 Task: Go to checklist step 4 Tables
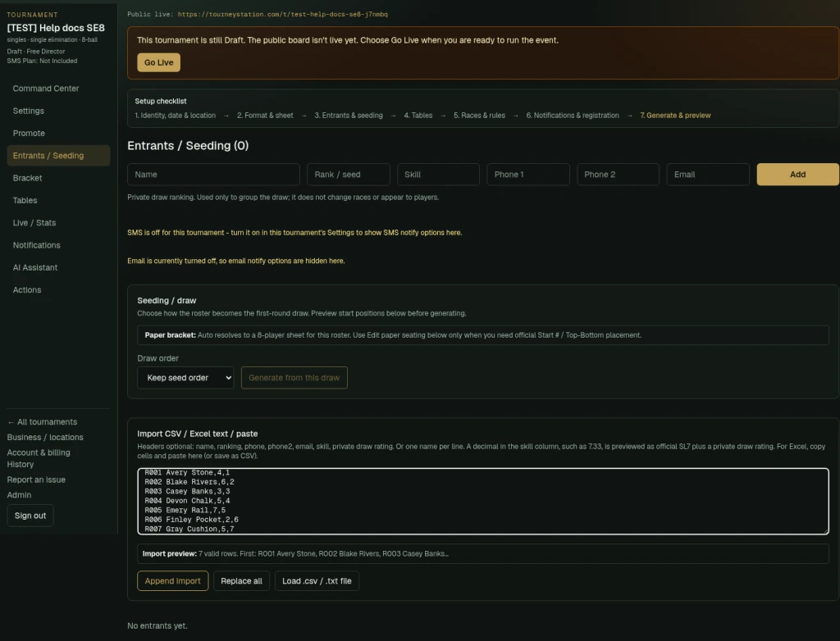point(418,115)
